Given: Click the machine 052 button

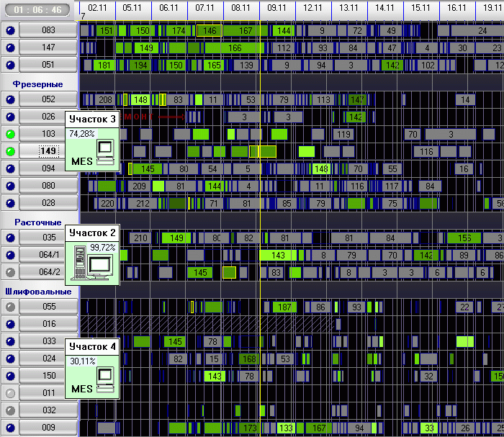Looking at the screenshot, I should click(x=48, y=99).
